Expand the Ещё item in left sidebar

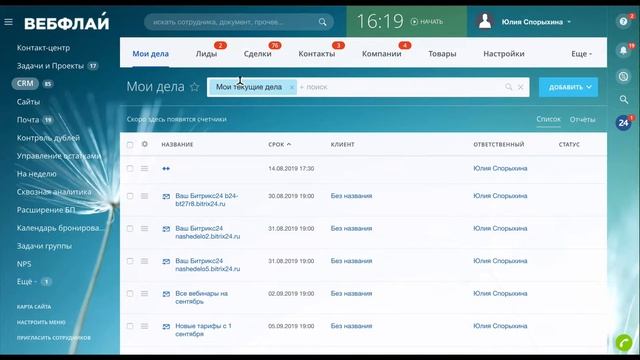tap(27, 282)
